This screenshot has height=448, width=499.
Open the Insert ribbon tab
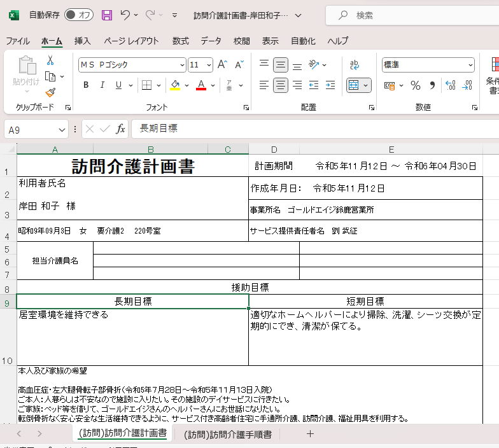pos(83,41)
